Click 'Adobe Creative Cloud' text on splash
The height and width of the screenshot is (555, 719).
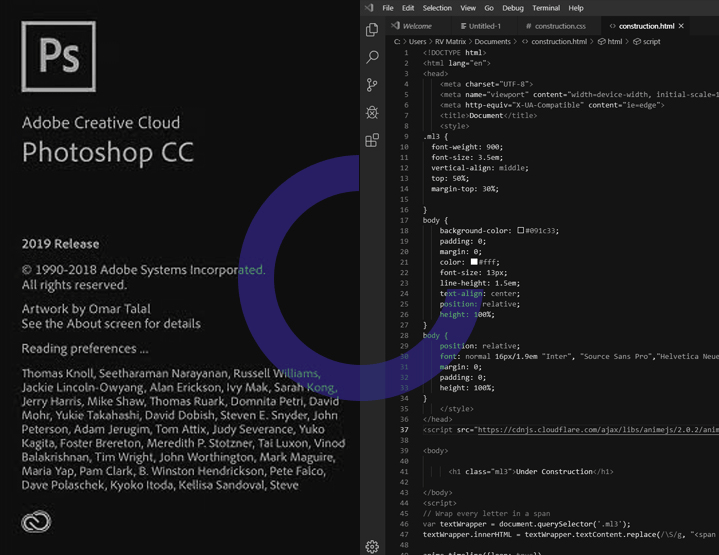(x=101, y=122)
